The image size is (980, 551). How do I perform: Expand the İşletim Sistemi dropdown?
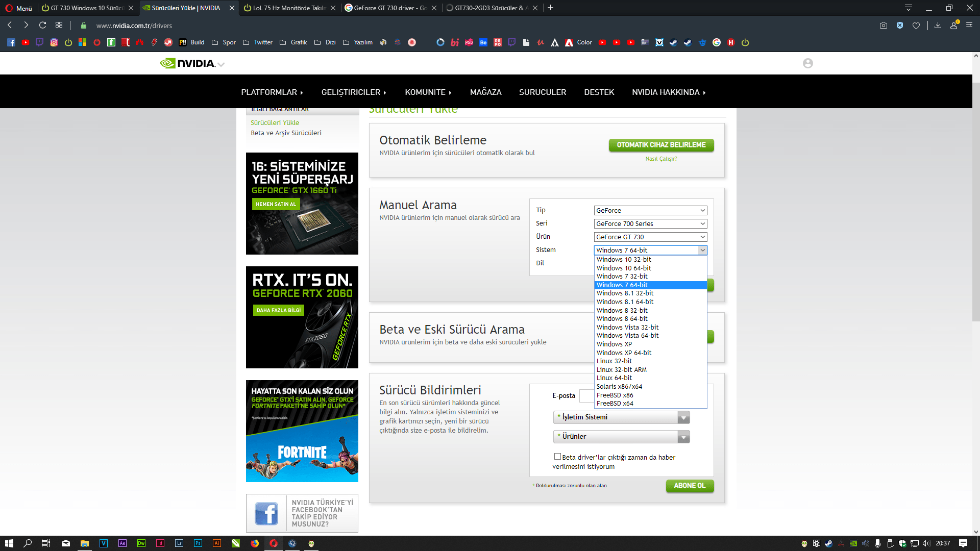pyautogui.click(x=621, y=417)
